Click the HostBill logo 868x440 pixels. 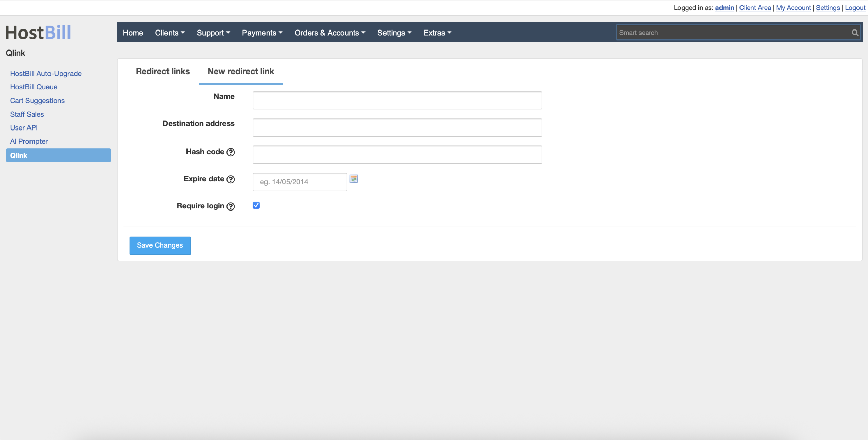coord(38,33)
